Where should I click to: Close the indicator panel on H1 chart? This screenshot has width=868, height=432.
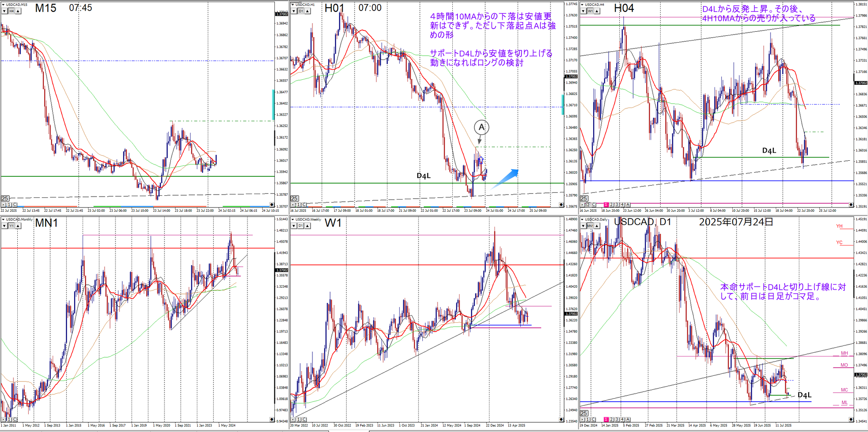tap(293, 205)
